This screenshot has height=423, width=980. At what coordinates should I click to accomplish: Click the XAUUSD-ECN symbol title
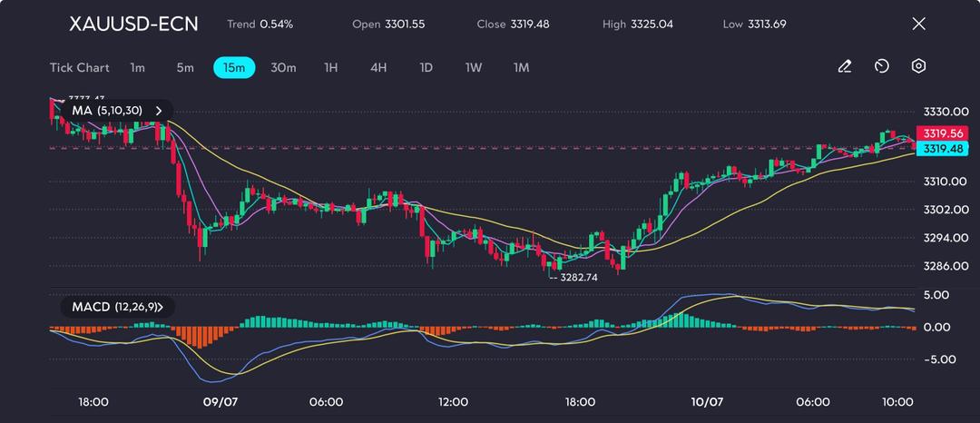[x=133, y=24]
